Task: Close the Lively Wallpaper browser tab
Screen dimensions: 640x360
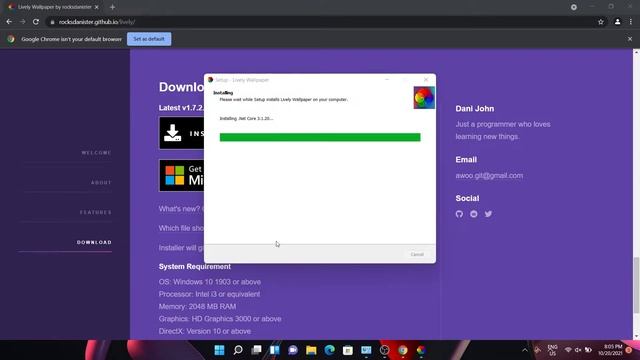Action: [x=97, y=7]
